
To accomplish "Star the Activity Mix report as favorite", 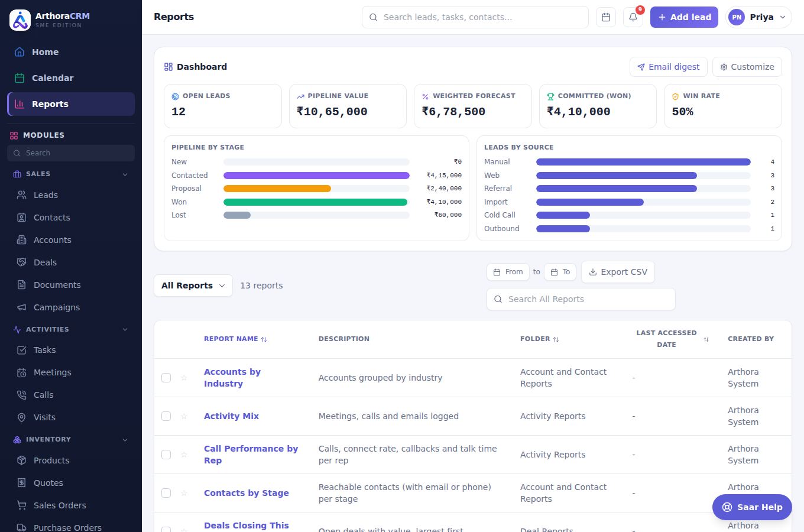I will (x=184, y=416).
